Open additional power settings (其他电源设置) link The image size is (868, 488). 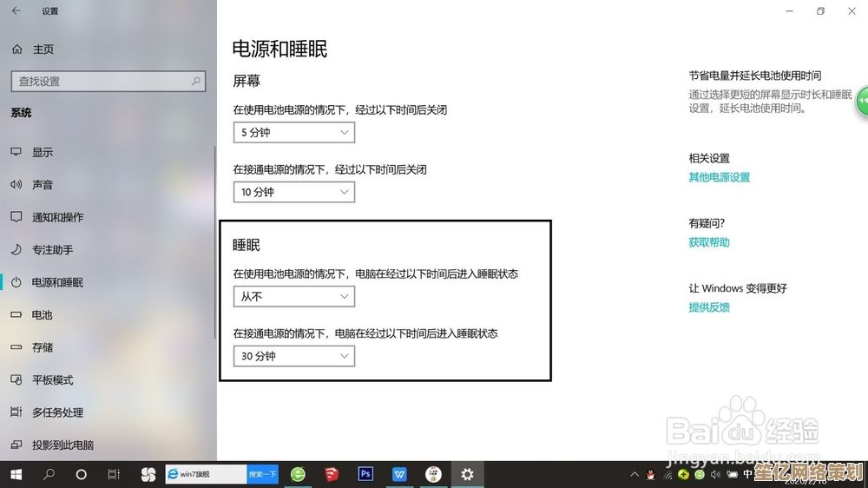(x=719, y=177)
